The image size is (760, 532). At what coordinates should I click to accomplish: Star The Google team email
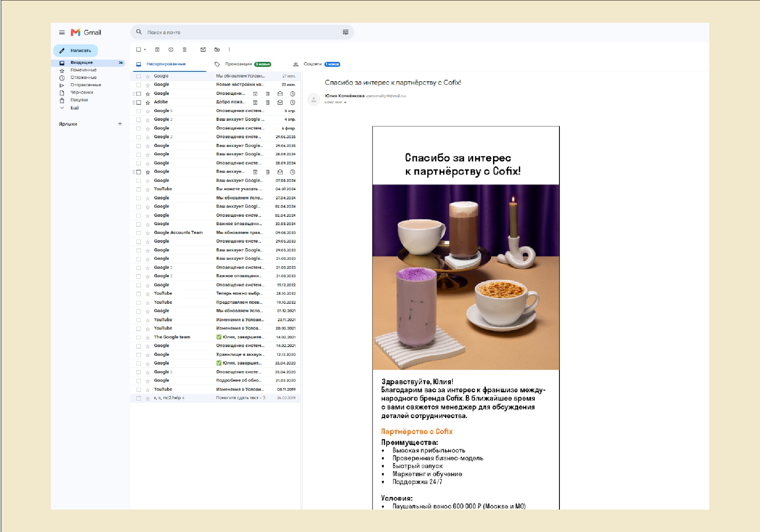click(x=148, y=338)
